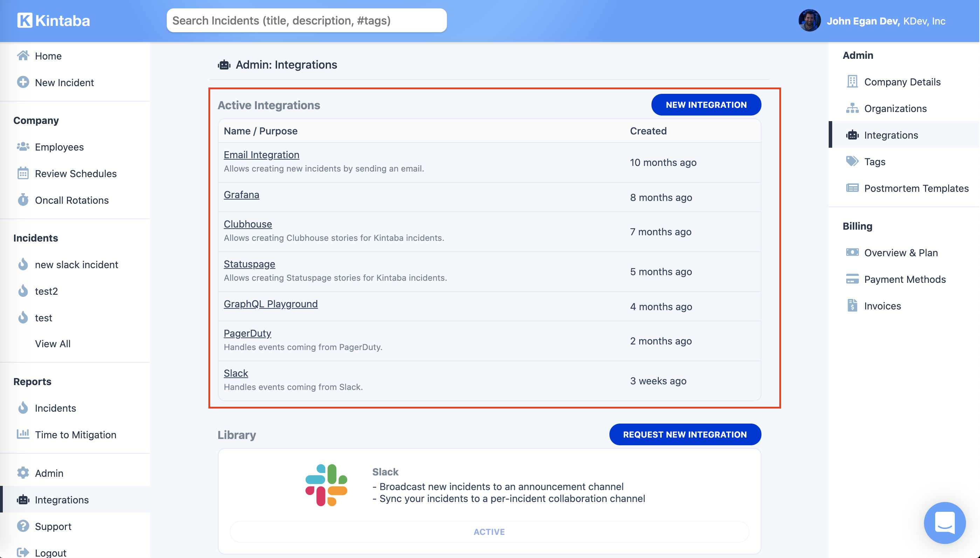Click the Time to Mitigation chart icon

coord(23,434)
